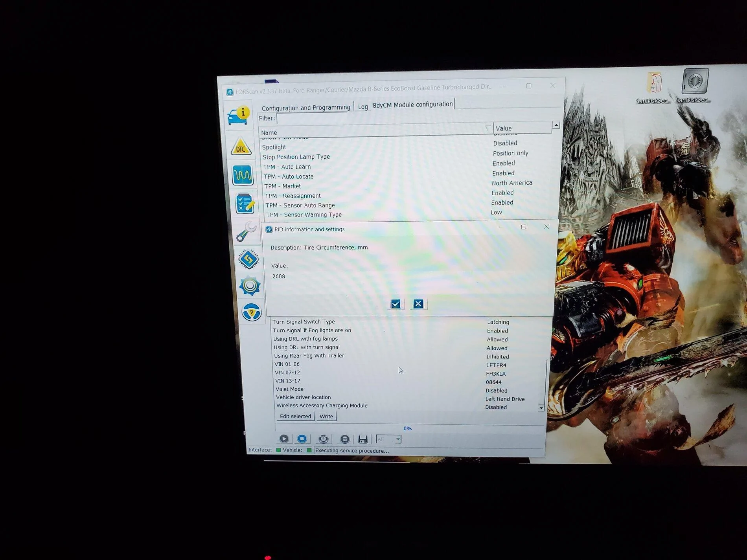
Task: Select the Vehicle driver location row
Action: (407, 398)
